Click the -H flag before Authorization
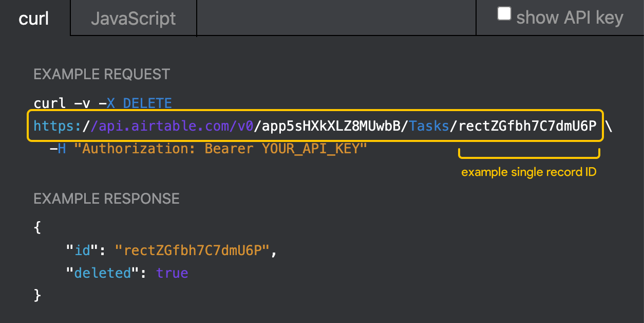The width and height of the screenshot is (644, 323). tap(58, 149)
